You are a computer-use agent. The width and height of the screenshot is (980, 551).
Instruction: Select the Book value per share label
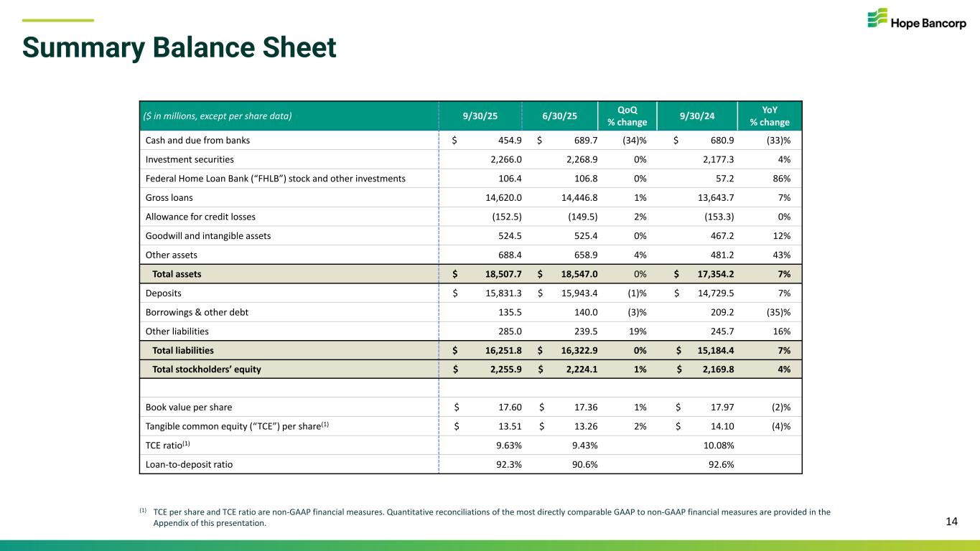tap(188, 407)
